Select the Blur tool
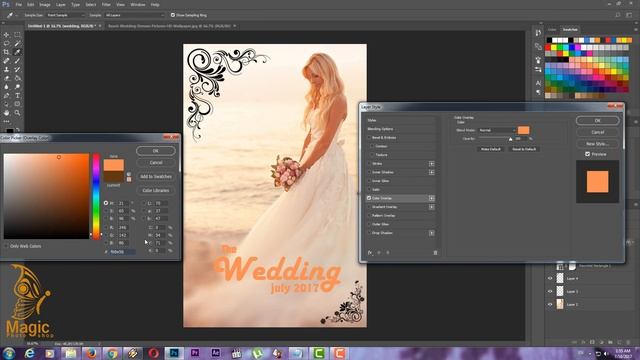Screen dimensions: 640x360 coord(7,87)
